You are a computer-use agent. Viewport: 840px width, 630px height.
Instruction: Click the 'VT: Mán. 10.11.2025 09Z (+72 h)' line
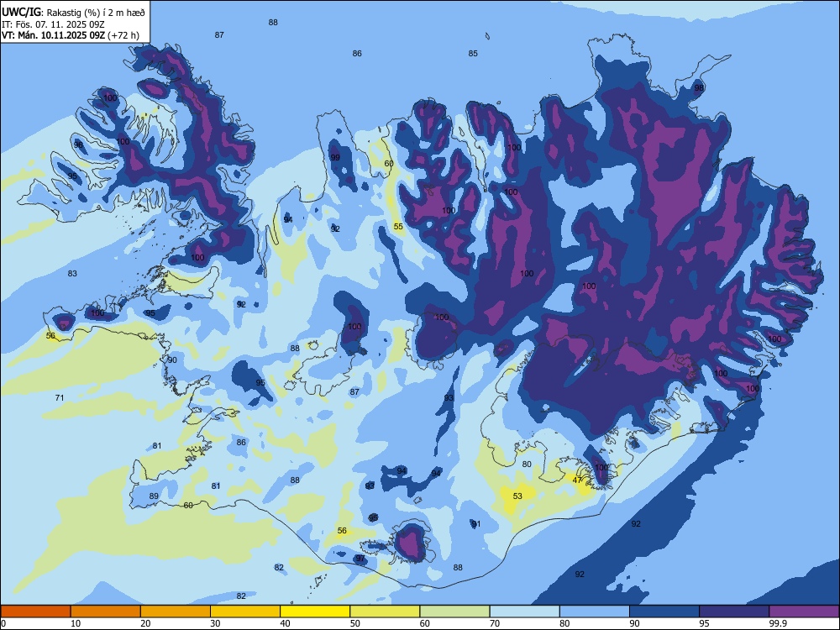71,35
